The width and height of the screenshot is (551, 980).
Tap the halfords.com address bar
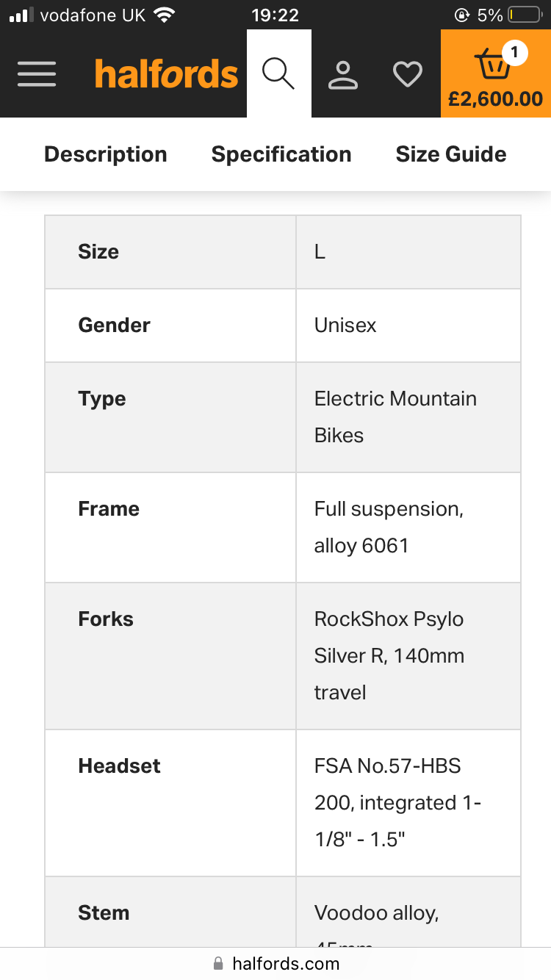tap(285, 963)
